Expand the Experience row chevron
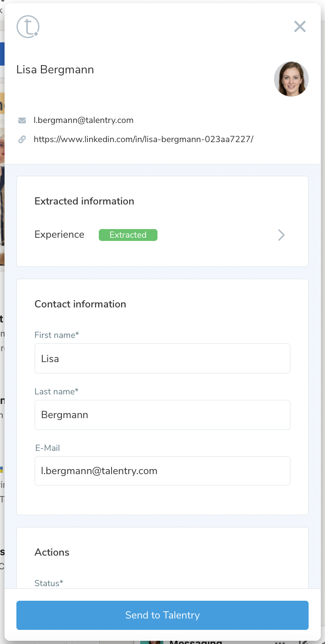 (x=281, y=235)
